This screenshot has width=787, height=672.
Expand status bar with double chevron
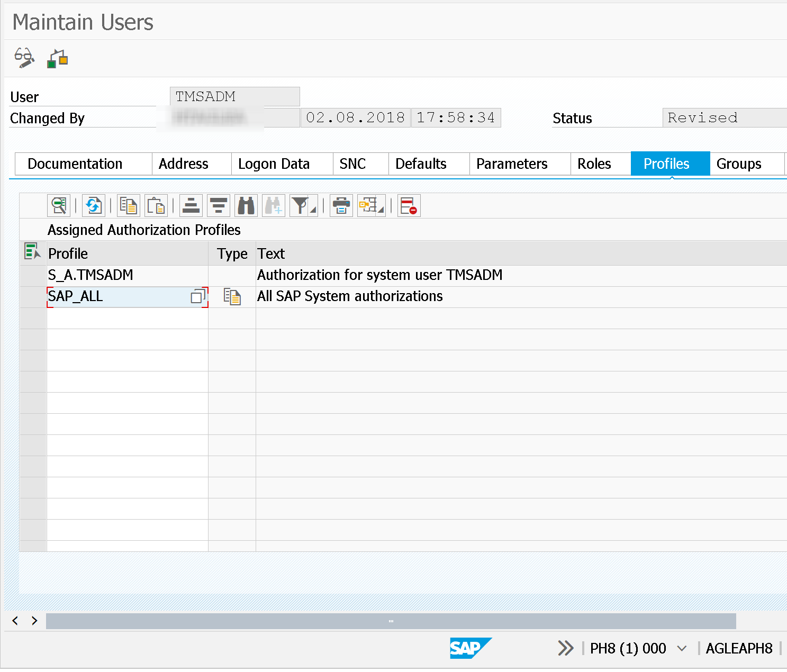pos(566,648)
